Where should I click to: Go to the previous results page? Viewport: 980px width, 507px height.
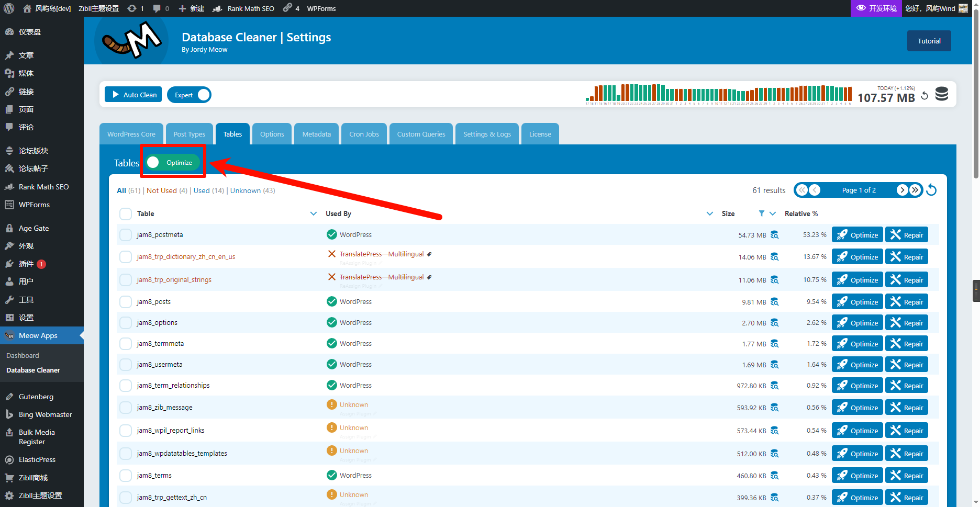click(815, 190)
